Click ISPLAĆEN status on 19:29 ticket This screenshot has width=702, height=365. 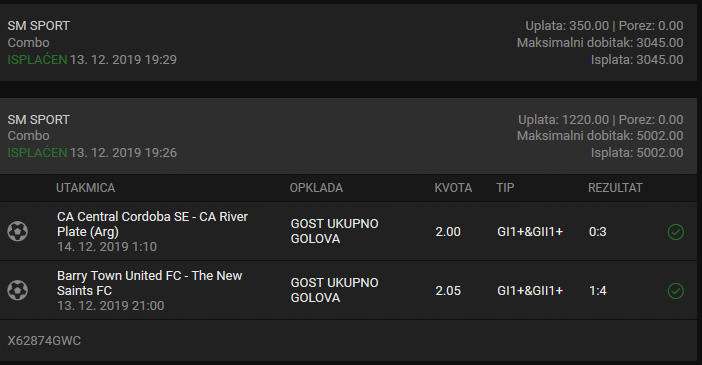(37, 60)
